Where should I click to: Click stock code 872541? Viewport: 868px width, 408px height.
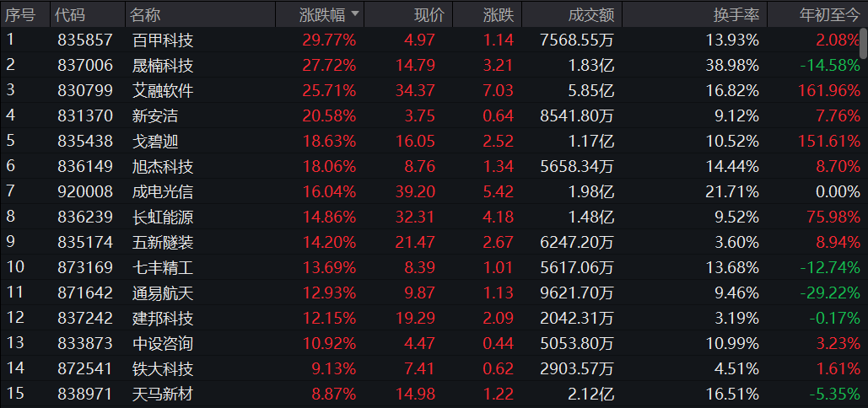[84, 368]
